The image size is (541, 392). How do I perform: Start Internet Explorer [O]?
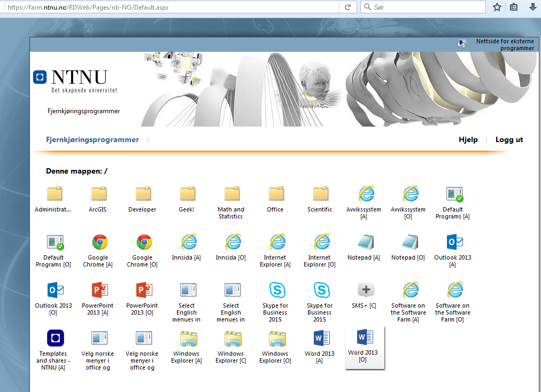320,250
